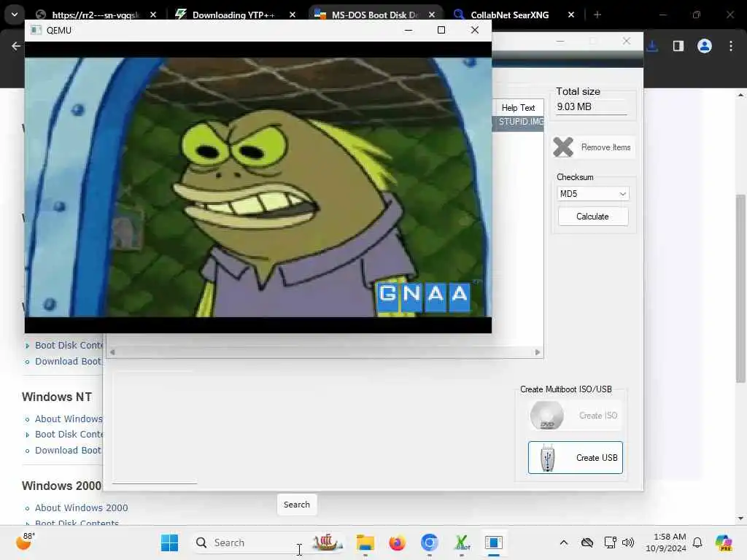Click the Create USB button
This screenshot has width=747, height=560.
575,458
